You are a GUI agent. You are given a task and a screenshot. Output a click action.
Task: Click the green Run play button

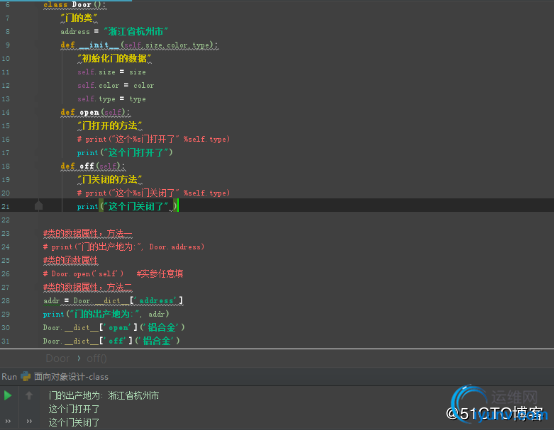7,395
